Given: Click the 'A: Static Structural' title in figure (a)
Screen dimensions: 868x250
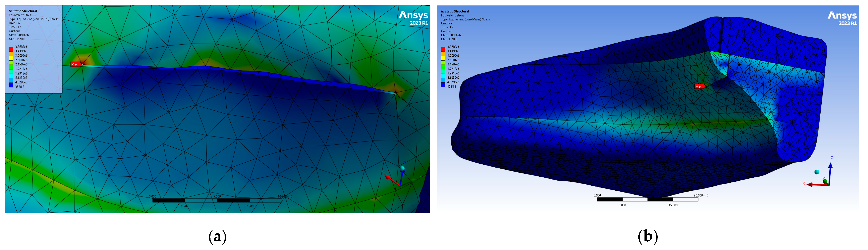Looking at the screenshot, I should pos(23,11).
